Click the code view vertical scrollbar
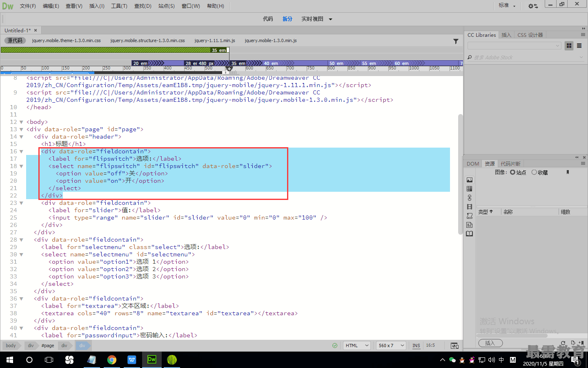This screenshot has height=368, width=588. tap(460, 174)
